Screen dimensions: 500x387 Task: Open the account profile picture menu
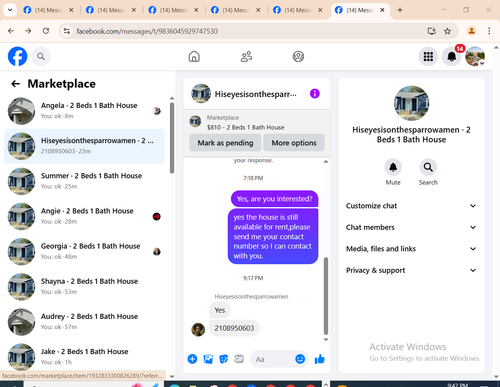tap(475, 56)
